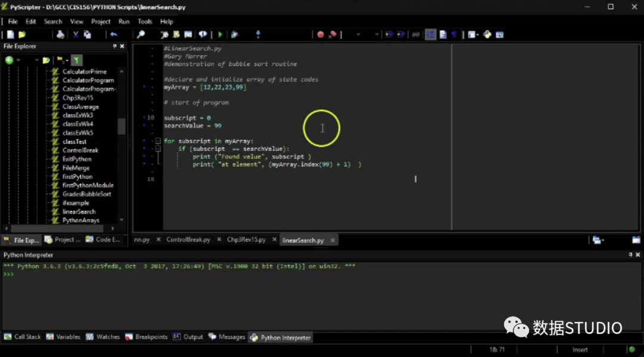Toggle breakpoint with the red circle icon
Image resolution: width=644 pixels, height=357 pixels.
[x=321, y=35]
